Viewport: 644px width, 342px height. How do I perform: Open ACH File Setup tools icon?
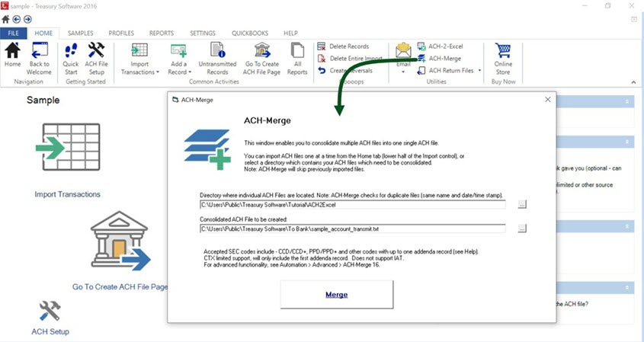pos(96,52)
